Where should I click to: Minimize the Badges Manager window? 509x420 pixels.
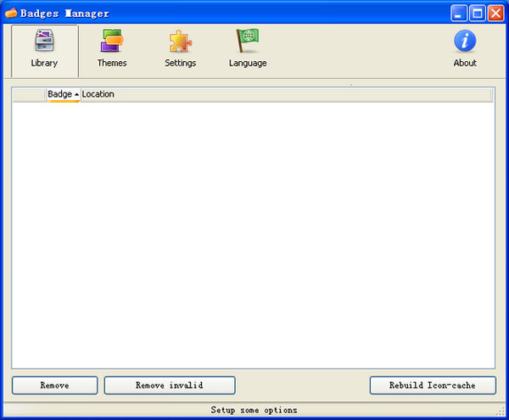[459, 14]
